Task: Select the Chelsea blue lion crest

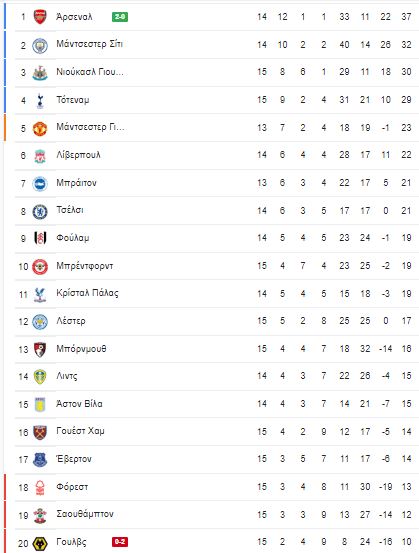Action: (x=40, y=212)
